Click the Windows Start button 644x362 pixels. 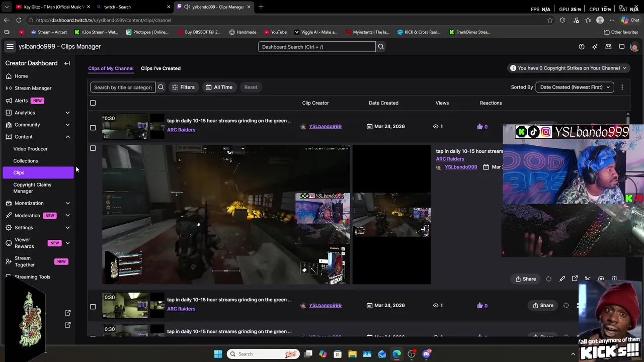218,354
